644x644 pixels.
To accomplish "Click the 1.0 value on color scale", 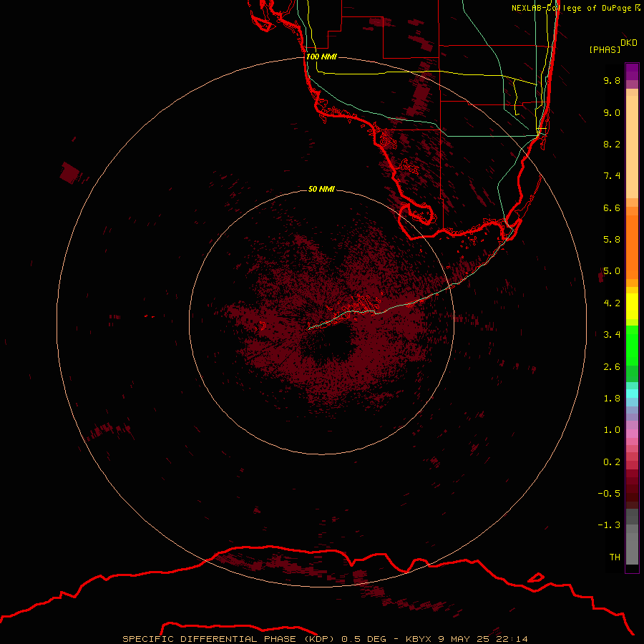I will [612, 430].
